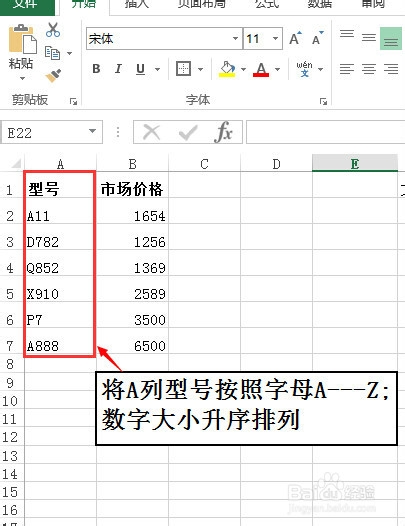Decrease font size with smaller A
The height and width of the screenshot is (526, 405).
[317, 38]
